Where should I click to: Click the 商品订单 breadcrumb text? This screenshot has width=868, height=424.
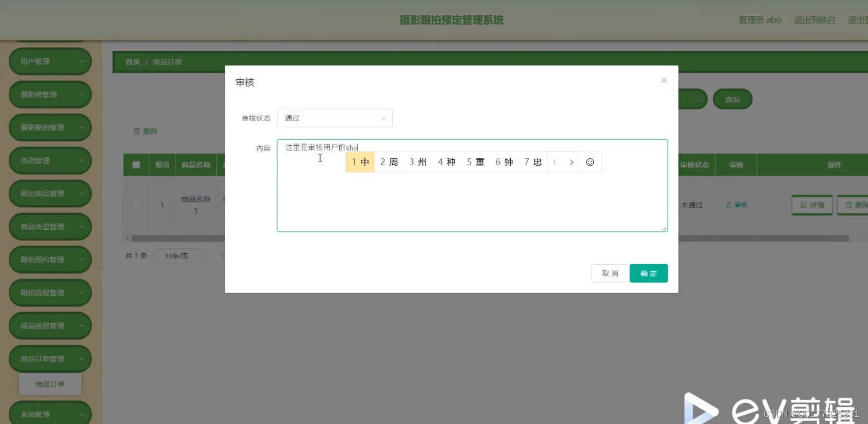(x=167, y=62)
